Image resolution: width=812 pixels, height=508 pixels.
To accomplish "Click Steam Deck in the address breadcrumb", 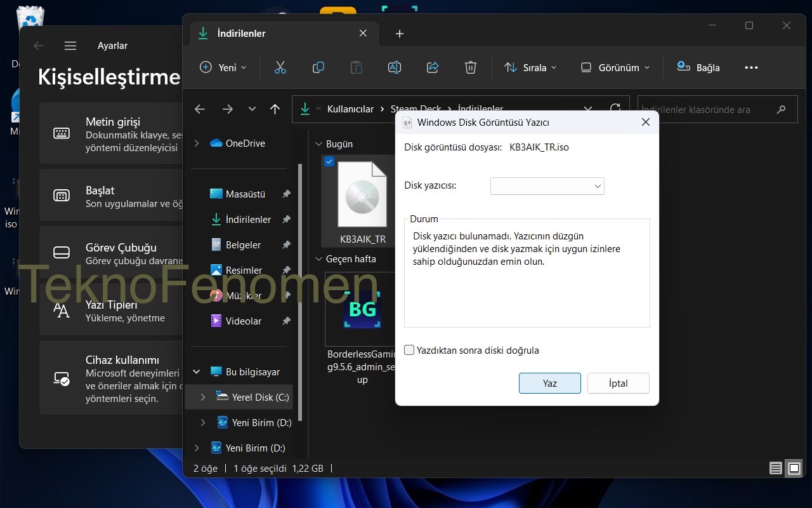I will [416, 109].
